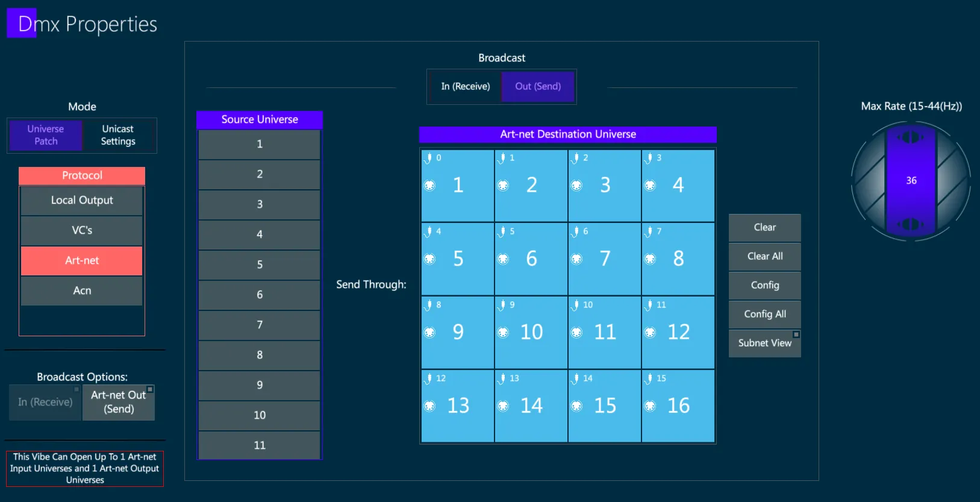
Task: Click the cable plug icon labeled 15
Action: (649, 379)
